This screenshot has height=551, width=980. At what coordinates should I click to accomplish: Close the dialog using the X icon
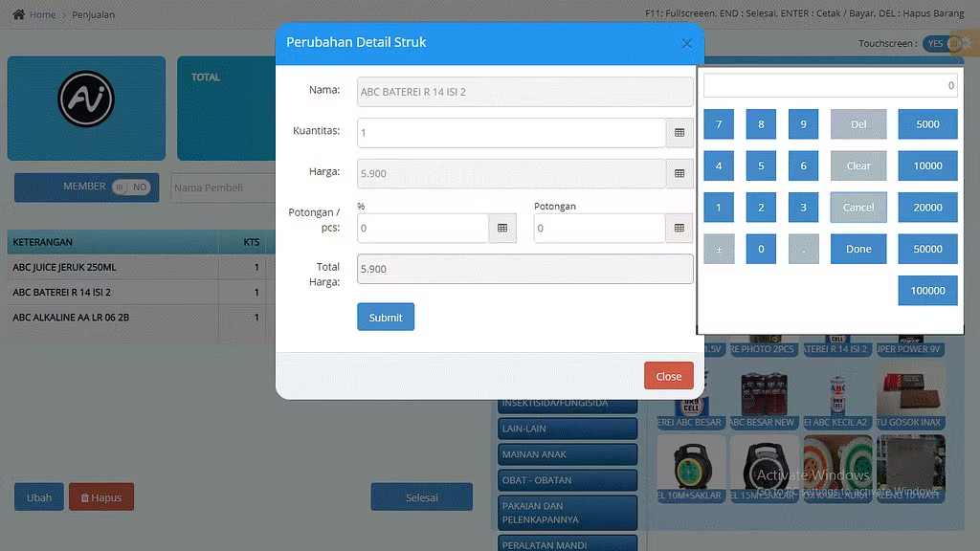point(686,44)
